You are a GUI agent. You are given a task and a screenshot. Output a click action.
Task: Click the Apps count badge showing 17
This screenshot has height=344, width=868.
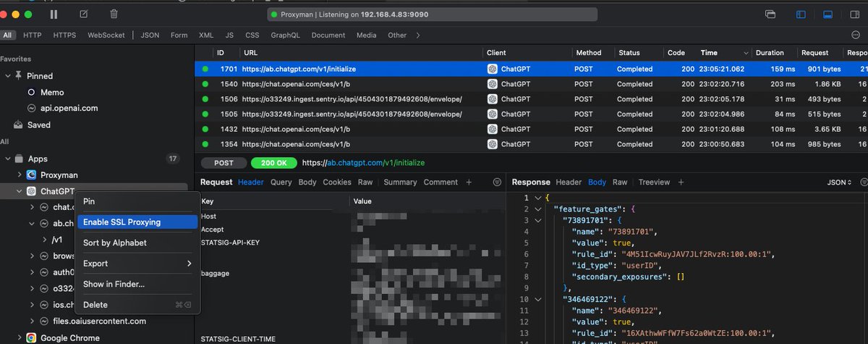tap(173, 159)
